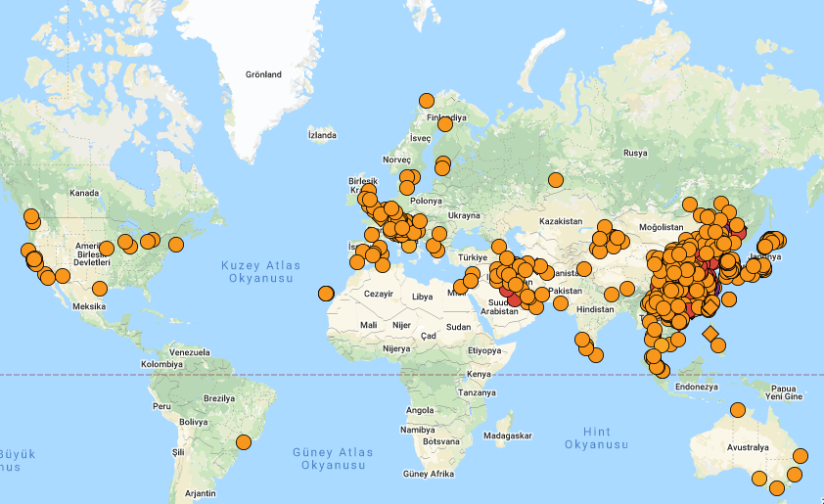Click the orange marker in southern Brazil
824x504 pixels.
pos(244,442)
